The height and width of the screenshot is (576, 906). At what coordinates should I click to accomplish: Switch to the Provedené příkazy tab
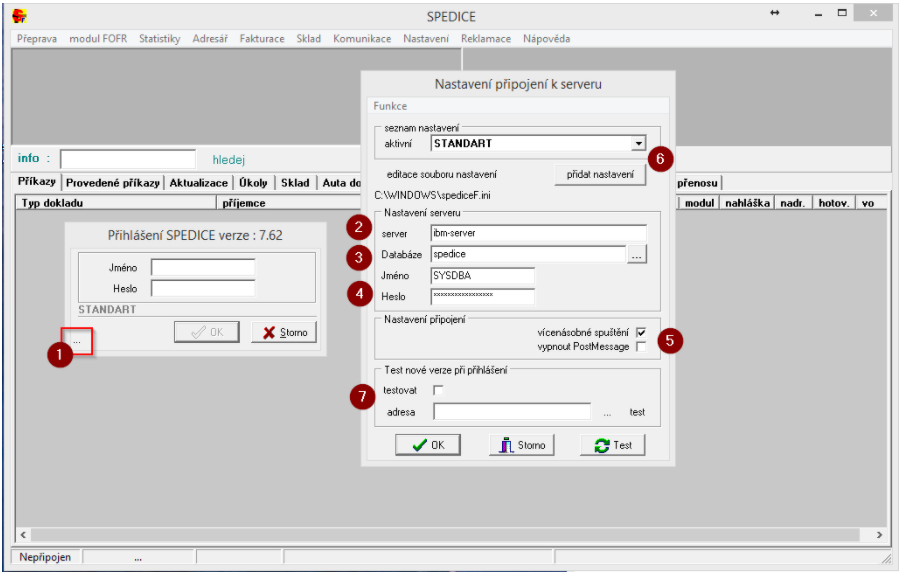tap(113, 183)
